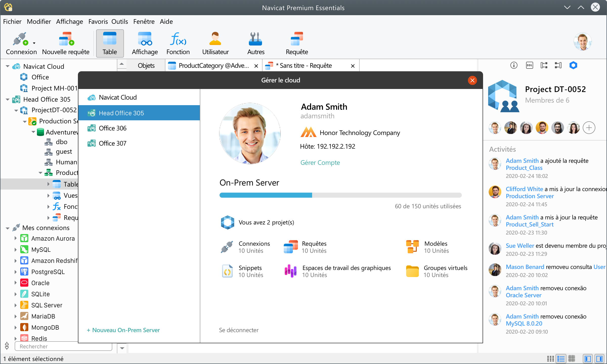Click the Modèles units icon
607x364 pixels.
coord(413,247)
